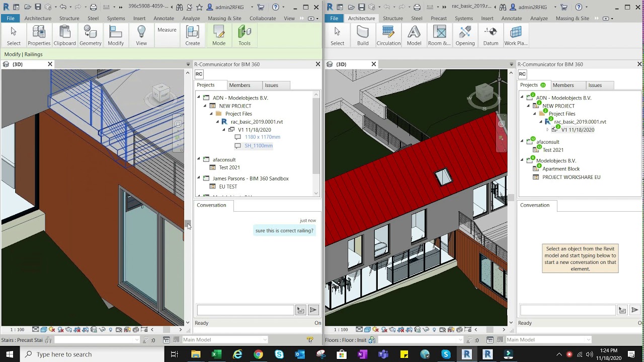This screenshot has width=644, height=362.
Task: Click attach icon in right R-Communicator panel
Action: (622, 310)
